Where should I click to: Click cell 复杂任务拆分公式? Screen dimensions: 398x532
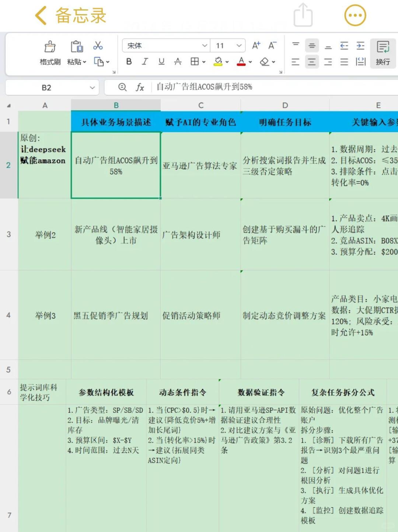343,392
